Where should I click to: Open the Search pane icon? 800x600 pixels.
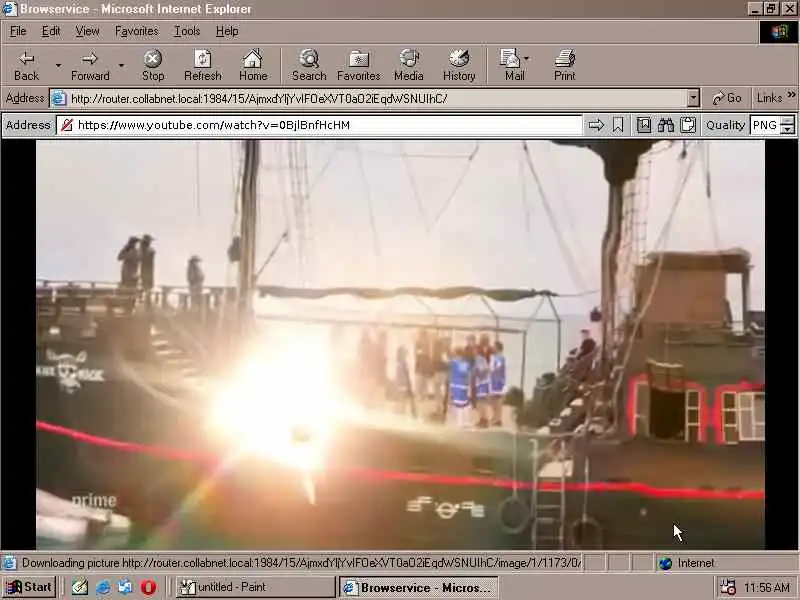tap(309, 65)
